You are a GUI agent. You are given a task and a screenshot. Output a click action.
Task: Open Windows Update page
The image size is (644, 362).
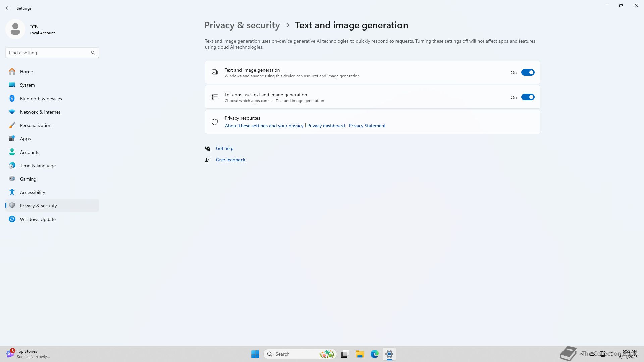[38, 219]
